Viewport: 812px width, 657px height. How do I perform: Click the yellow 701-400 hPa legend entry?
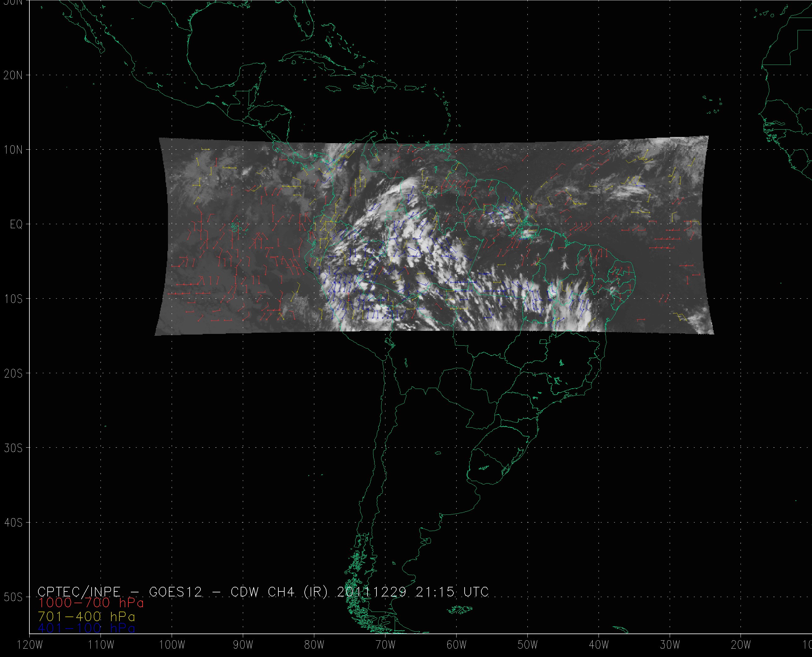[x=86, y=616]
